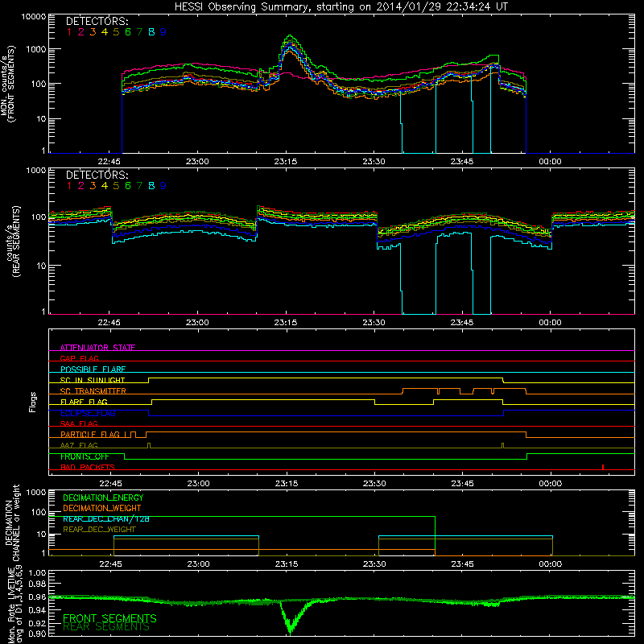
Task: Click the front segments flare peak near 23:15
Action: (x=290, y=39)
